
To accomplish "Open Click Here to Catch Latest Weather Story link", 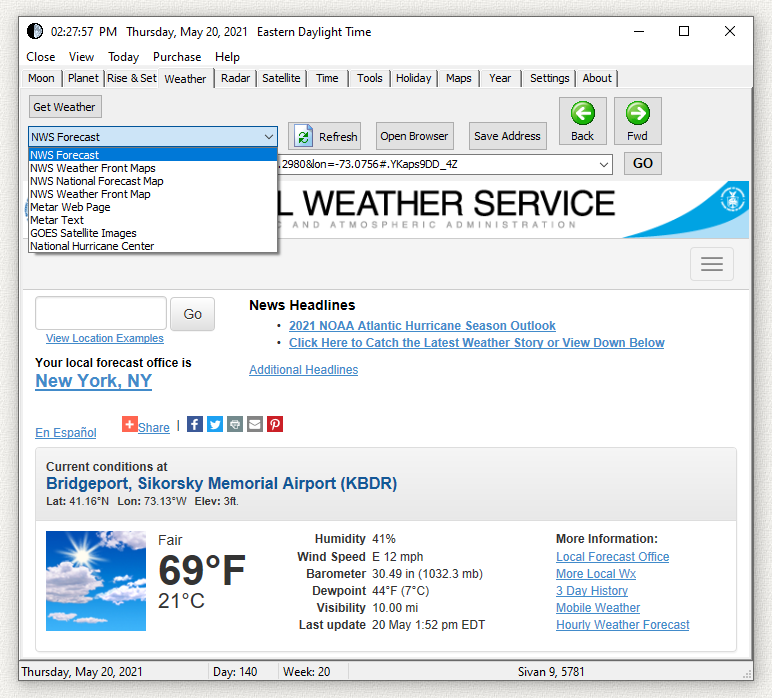I will [x=477, y=343].
